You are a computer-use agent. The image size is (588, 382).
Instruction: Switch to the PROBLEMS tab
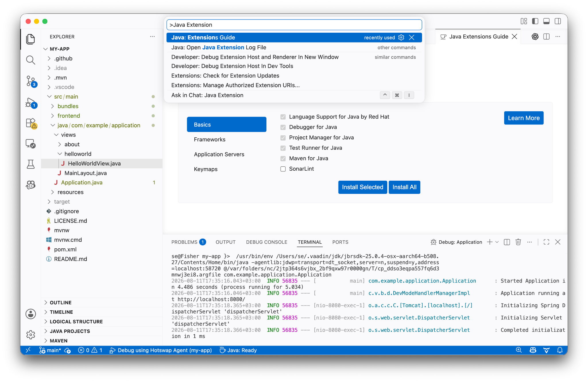189,242
